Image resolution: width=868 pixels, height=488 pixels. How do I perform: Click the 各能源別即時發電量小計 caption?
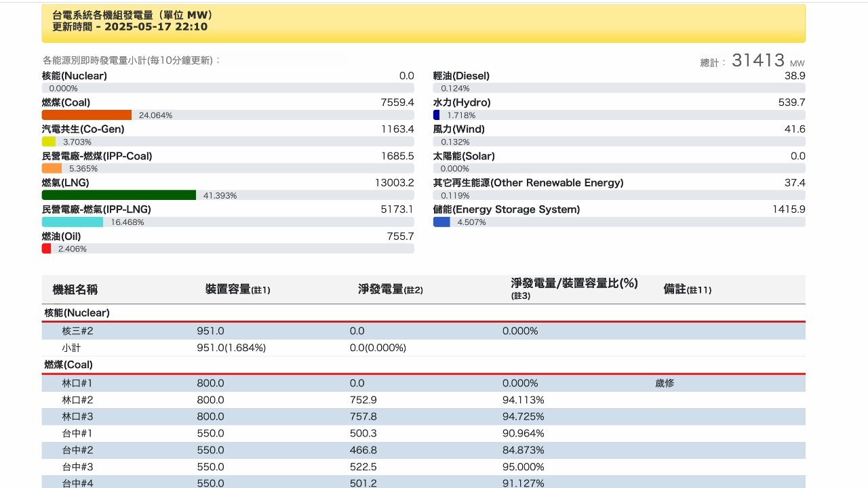tap(132, 60)
